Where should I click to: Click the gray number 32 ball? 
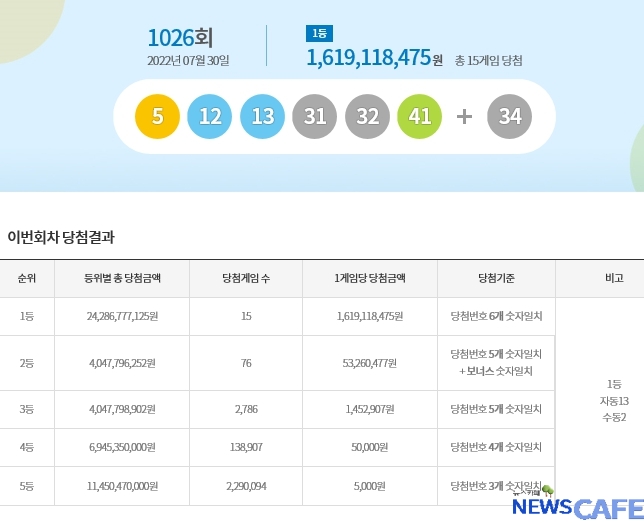coord(367,117)
